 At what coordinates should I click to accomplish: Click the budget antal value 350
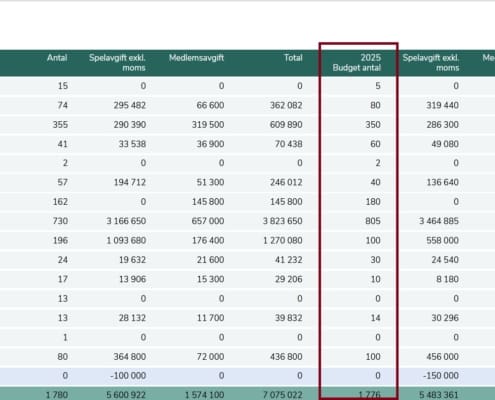(373, 125)
